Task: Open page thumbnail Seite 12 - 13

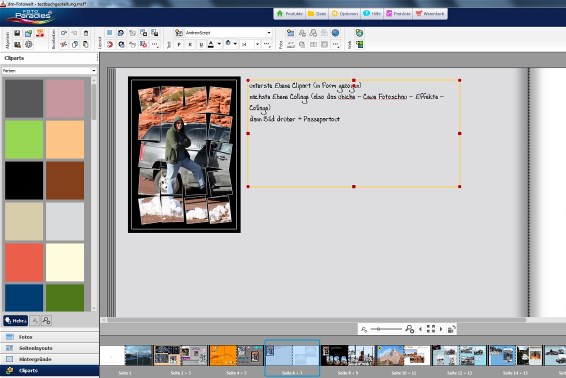Action: click(x=459, y=356)
